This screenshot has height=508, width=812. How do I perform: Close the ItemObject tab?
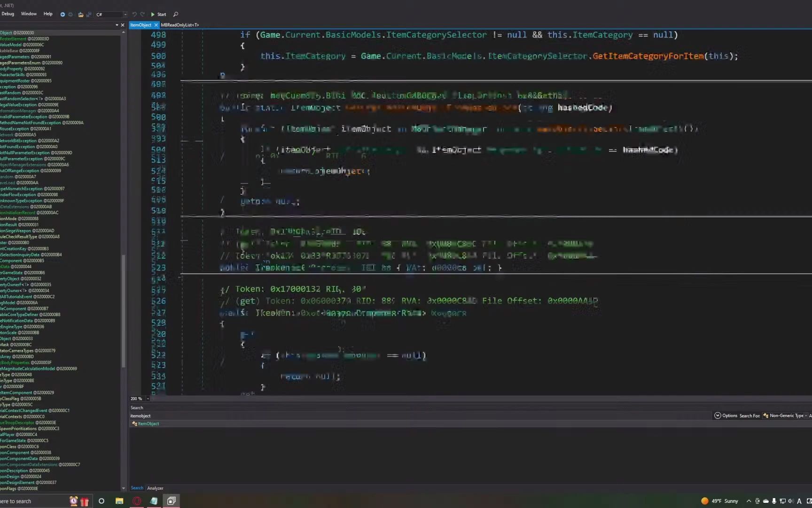coord(156,25)
